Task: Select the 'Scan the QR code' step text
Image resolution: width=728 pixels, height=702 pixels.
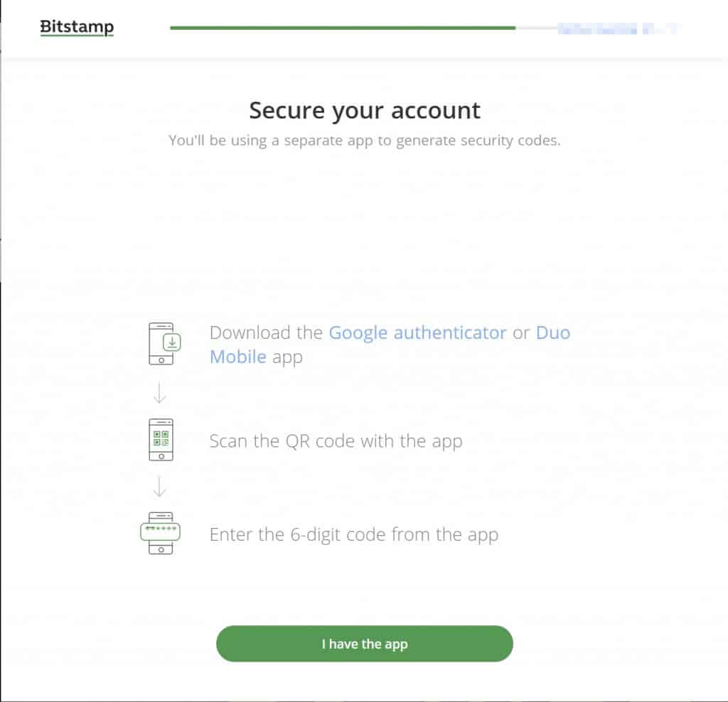Action: [x=335, y=441]
